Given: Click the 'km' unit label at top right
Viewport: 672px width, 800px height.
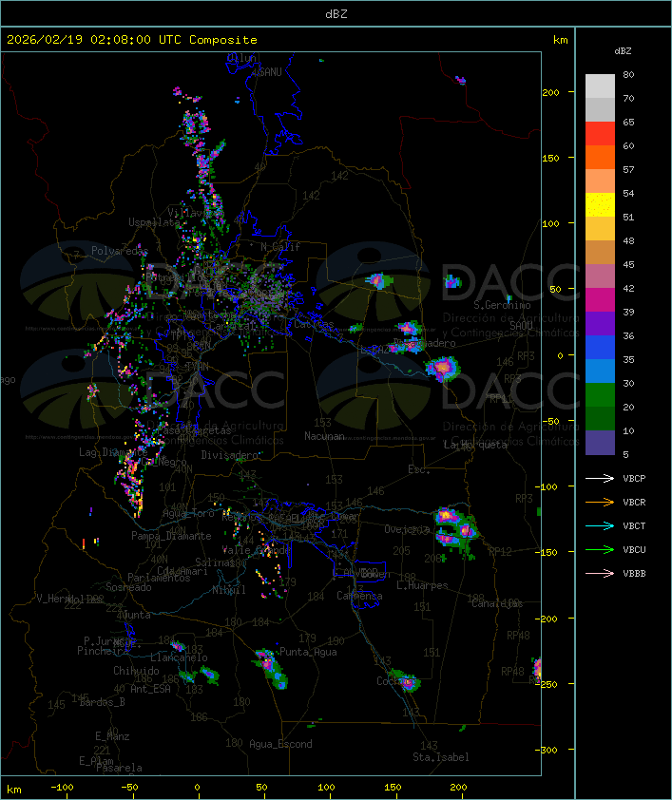Looking at the screenshot, I should tap(560, 40).
